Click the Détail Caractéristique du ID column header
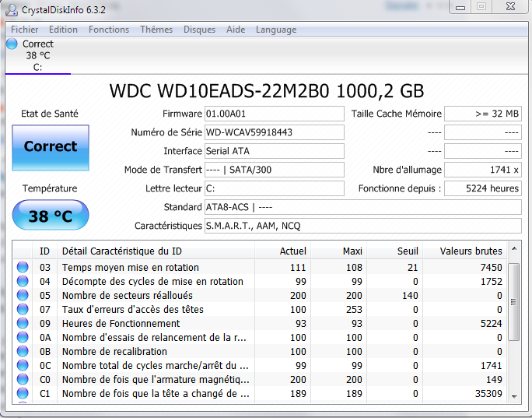Image resolution: width=532 pixels, height=418 pixels. pos(156,251)
